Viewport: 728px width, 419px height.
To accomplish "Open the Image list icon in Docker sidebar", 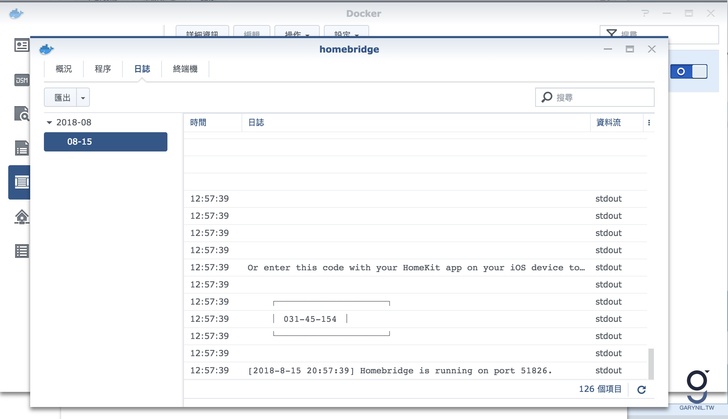I will click(x=21, y=148).
